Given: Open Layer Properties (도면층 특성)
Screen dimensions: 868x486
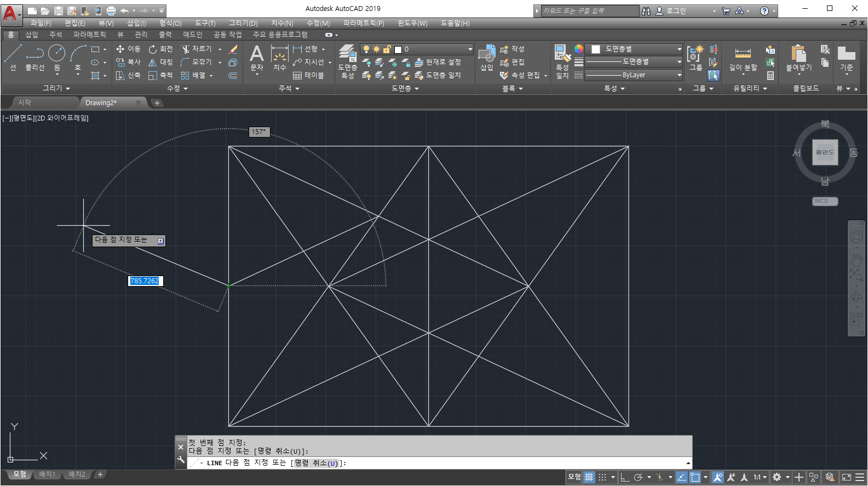Looking at the screenshot, I should tap(348, 61).
